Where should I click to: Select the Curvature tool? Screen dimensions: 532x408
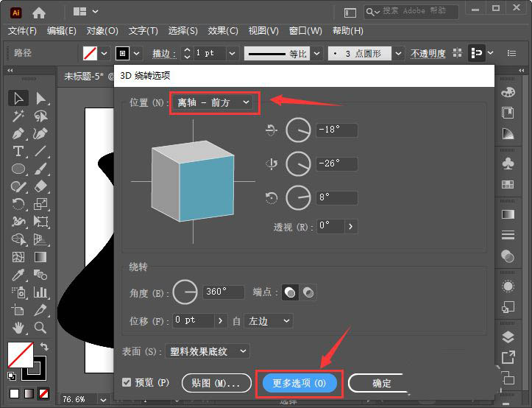pos(40,134)
